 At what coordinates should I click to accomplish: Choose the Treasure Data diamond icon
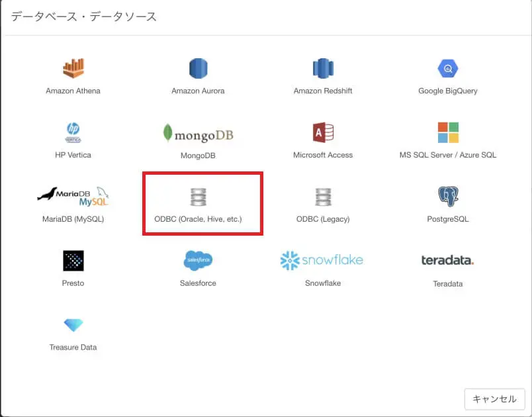pos(73,325)
